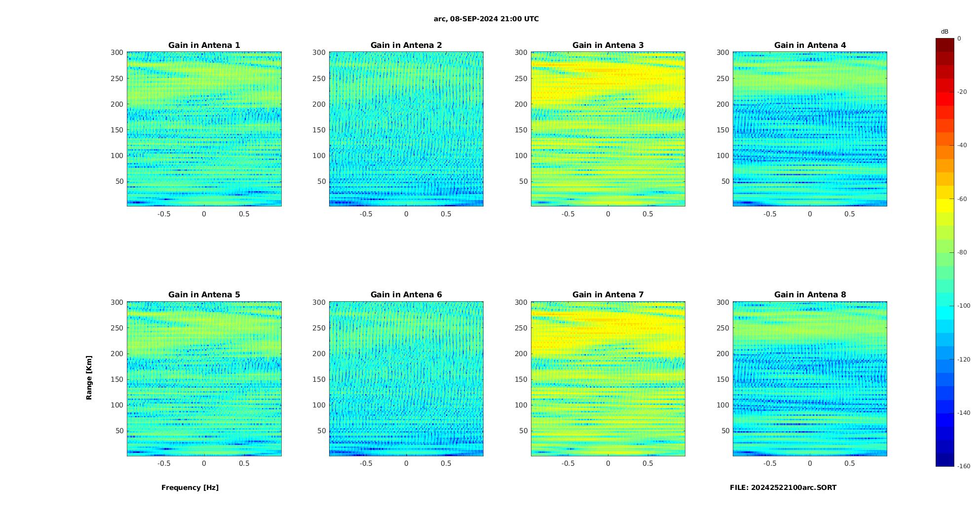Select the Gain in Antena 2 plot

[406, 129]
